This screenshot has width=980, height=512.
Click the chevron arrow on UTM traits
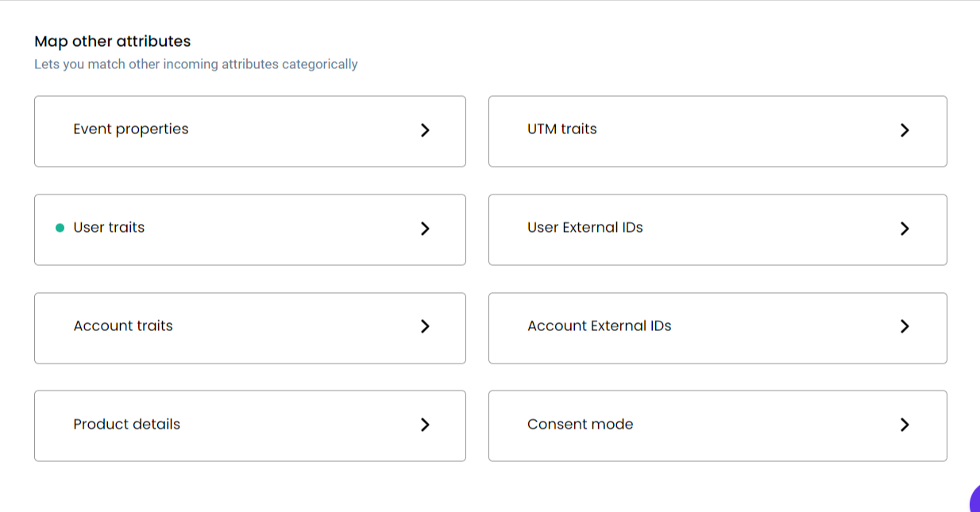[905, 130]
